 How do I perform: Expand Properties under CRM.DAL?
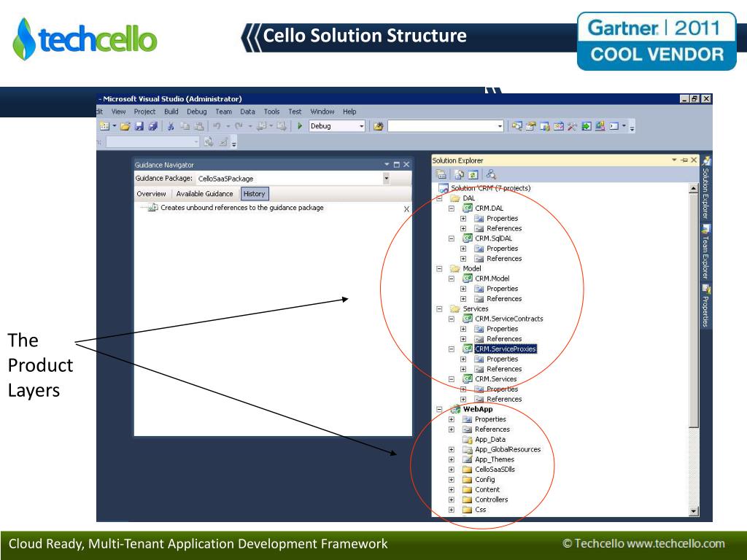click(x=463, y=219)
